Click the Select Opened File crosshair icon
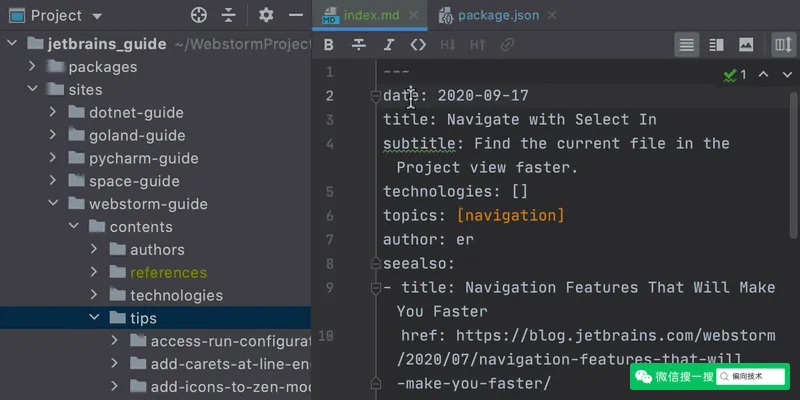This screenshot has width=800, height=400. point(198,15)
